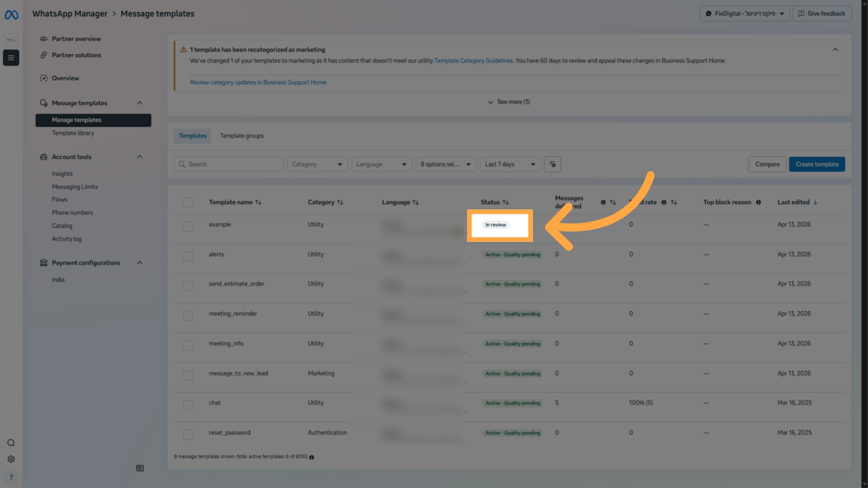This screenshot has width=868, height=488.
Task: Sort Messages delivered column arrows
Action: pyautogui.click(x=613, y=202)
